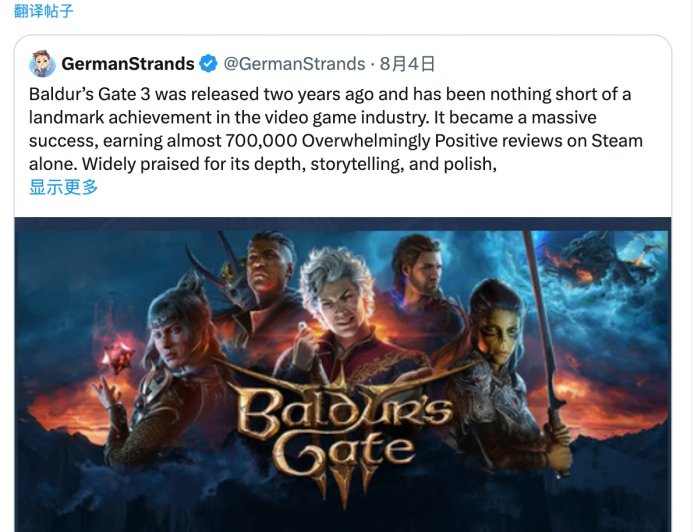
Task: Click the dragon in the image's upper right
Action: pos(595,258)
